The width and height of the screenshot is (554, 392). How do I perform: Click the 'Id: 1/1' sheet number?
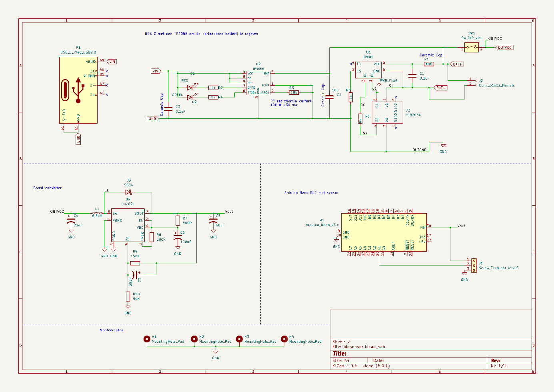click(x=498, y=366)
